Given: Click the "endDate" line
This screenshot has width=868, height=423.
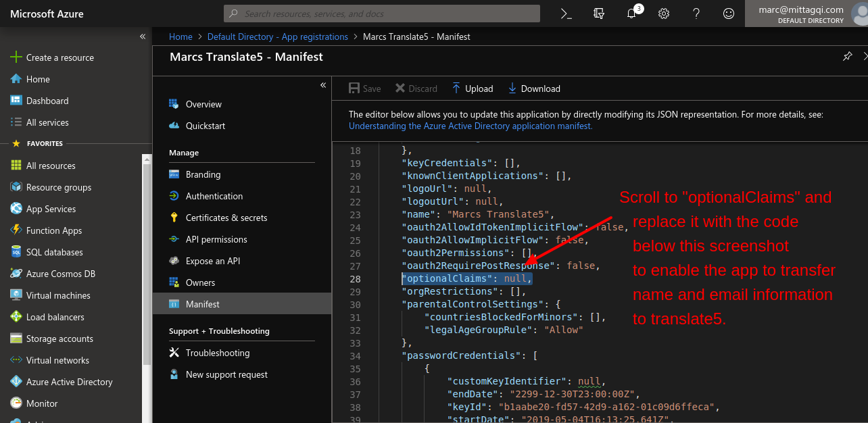Looking at the screenshot, I should pos(544,394).
